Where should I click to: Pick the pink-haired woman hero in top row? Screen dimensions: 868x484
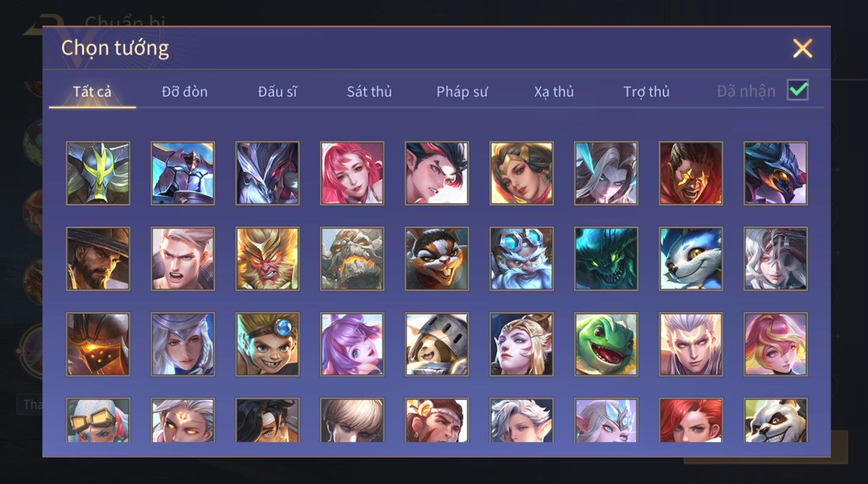tap(352, 173)
